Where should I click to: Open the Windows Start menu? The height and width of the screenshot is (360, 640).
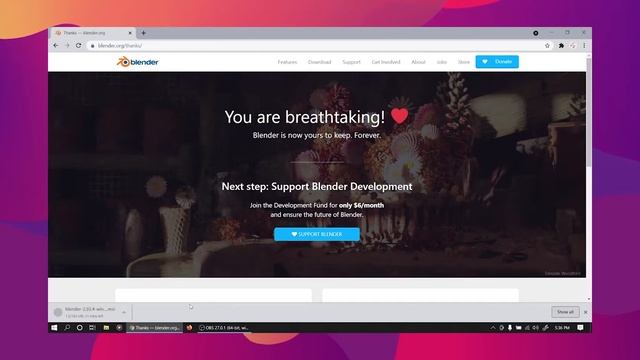(54, 327)
